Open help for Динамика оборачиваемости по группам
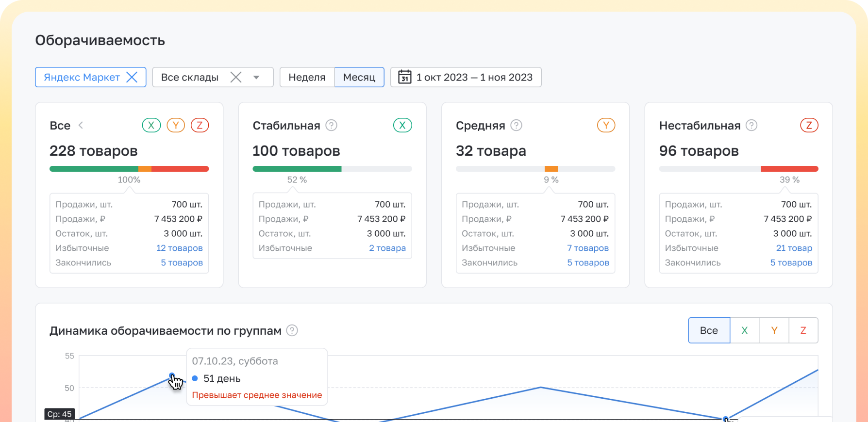The height and width of the screenshot is (422, 868). pos(292,330)
